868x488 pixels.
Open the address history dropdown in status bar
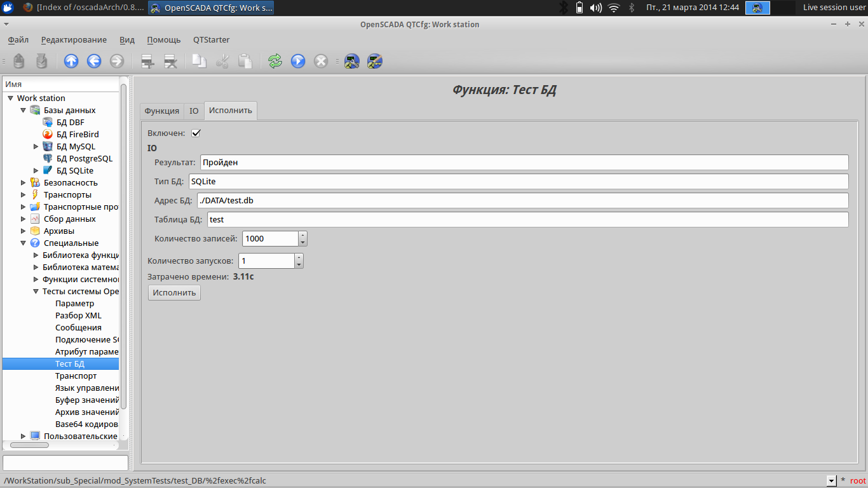pyautogui.click(x=831, y=481)
